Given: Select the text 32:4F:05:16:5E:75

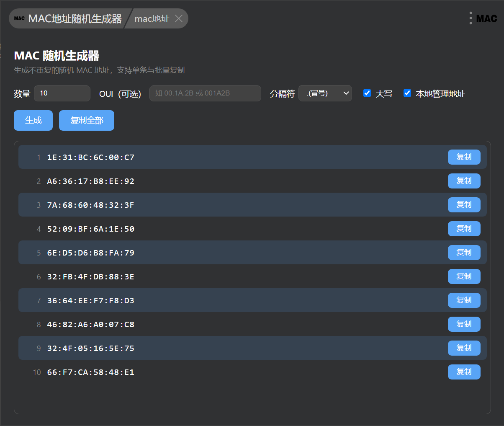Looking at the screenshot, I should coord(91,349).
